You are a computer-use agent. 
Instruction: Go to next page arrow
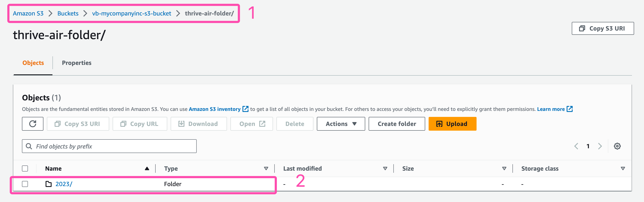coord(600,146)
